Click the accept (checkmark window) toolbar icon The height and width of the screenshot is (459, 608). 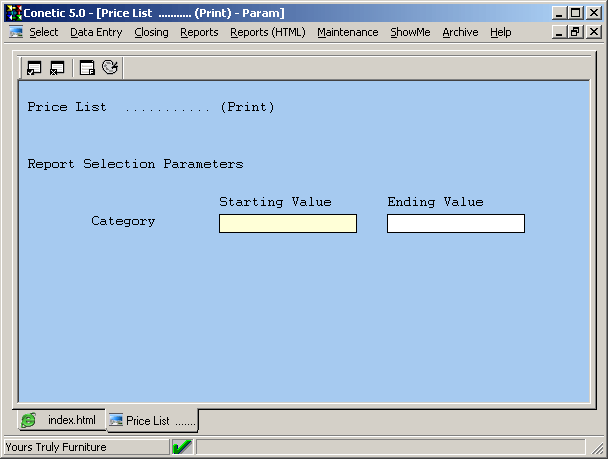(x=34, y=68)
